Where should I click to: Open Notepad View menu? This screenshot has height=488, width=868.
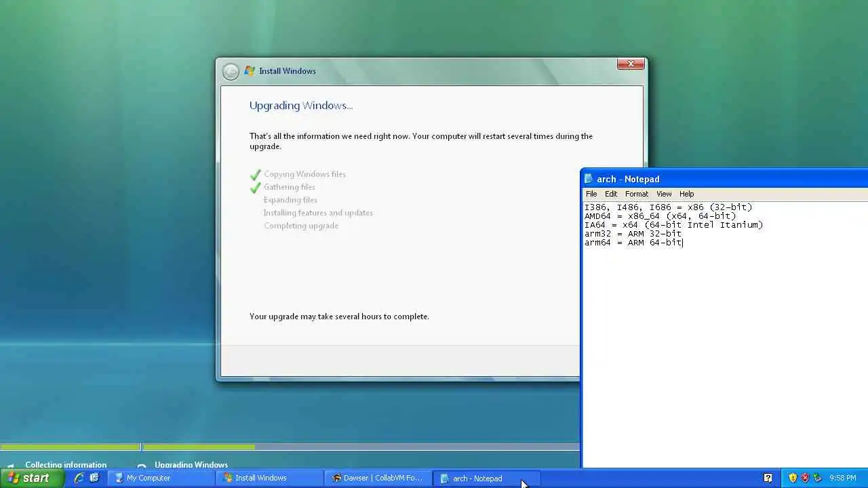[664, 194]
